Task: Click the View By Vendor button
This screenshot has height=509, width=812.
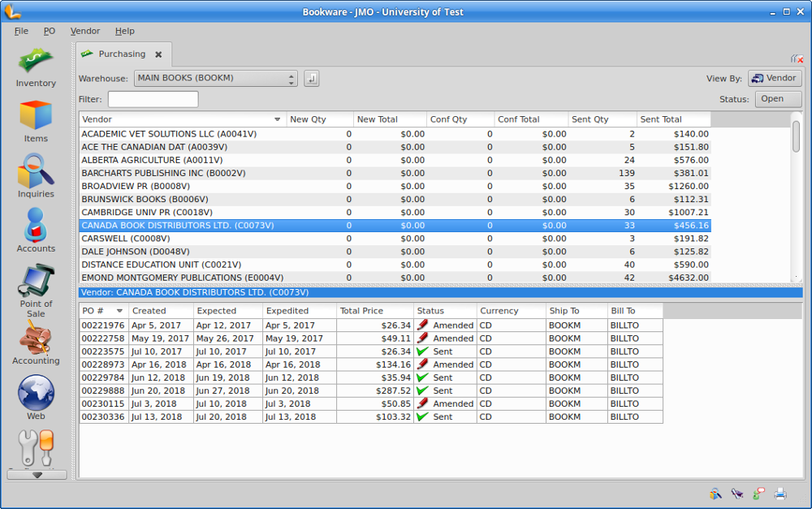Action: click(775, 79)
